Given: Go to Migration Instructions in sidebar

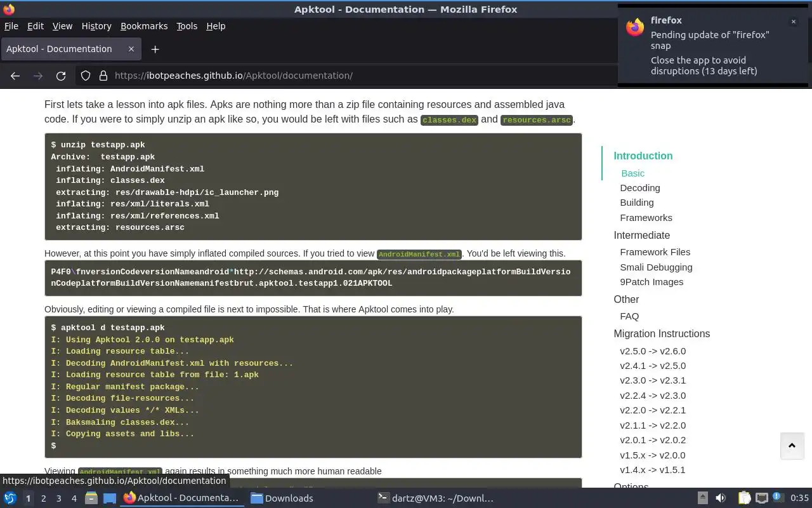Looking at the screenshot, I should point(662,333).
